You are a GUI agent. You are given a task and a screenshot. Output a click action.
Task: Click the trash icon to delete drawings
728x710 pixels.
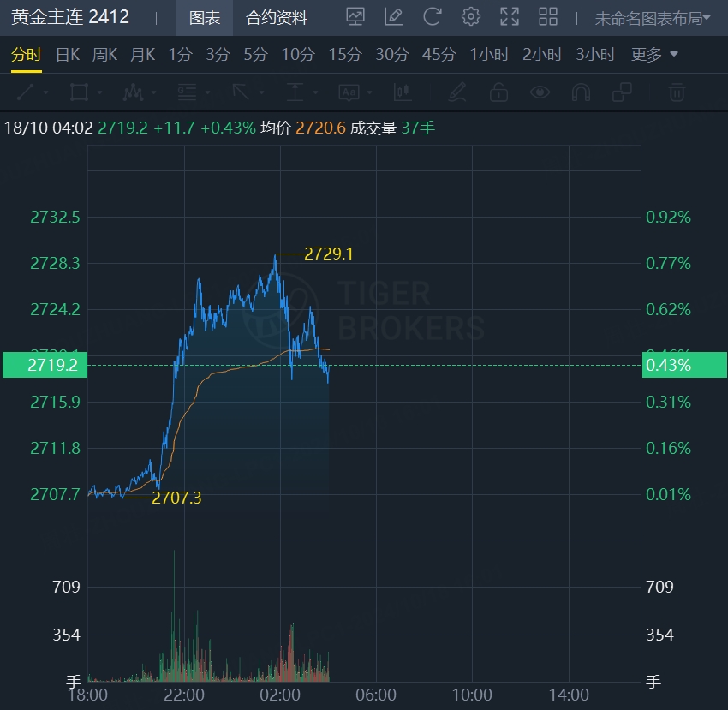677,92
